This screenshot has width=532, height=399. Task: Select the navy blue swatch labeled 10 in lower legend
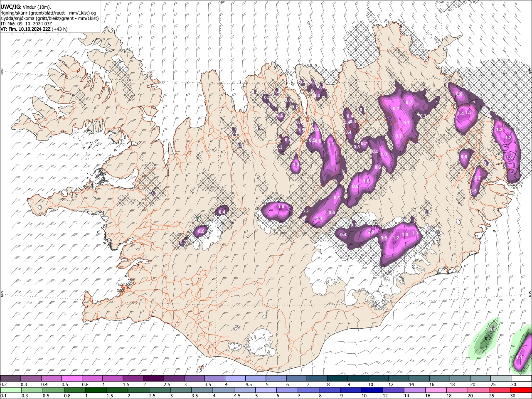(x=372, y=390)
